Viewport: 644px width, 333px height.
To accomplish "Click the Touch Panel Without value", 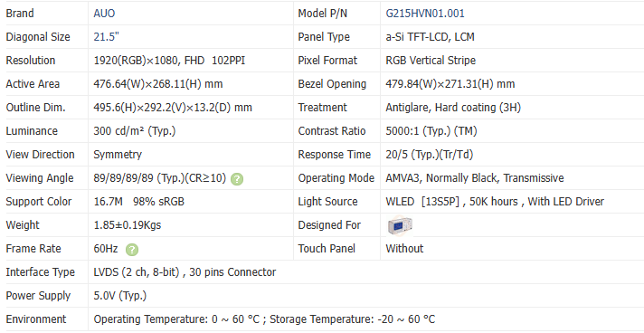I will (404, 248).
